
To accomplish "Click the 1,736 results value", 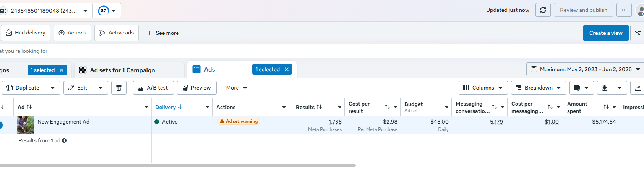I will point(335,122).
